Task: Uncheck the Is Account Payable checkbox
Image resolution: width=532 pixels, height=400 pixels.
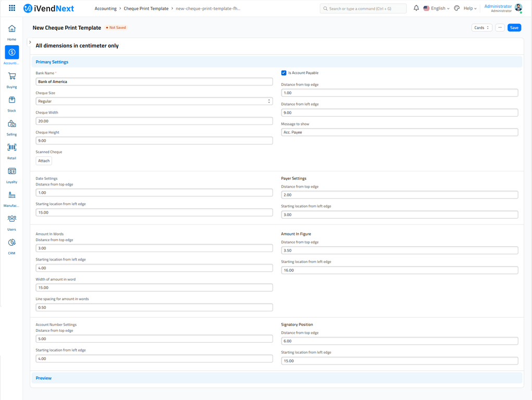Action: click(x=284, y=73)
